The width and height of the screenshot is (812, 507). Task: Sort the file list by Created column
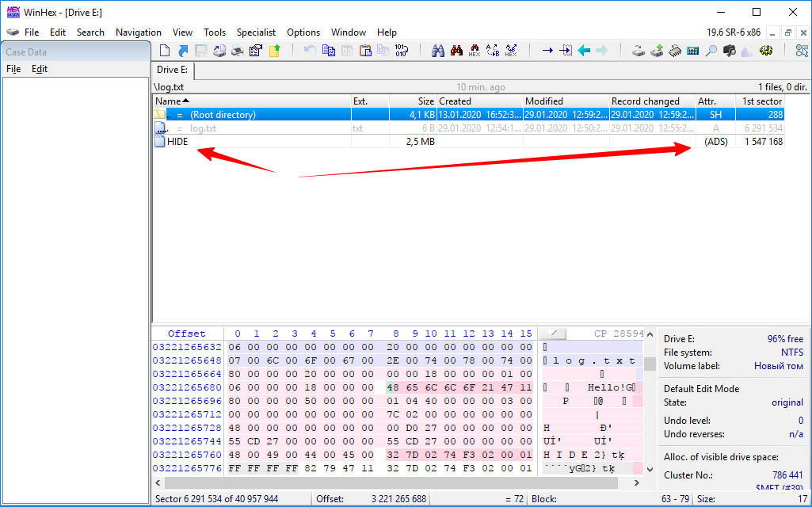(479, 101)
